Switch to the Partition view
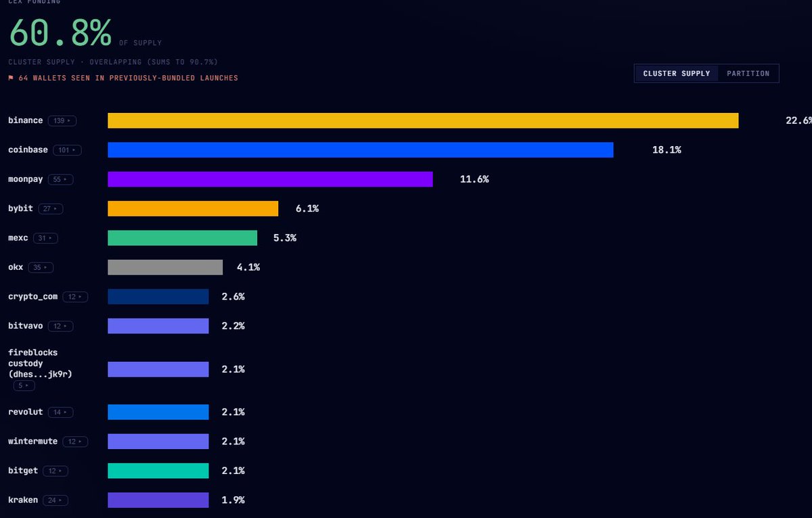The width and height of the screenshot is (812, 518). [x=748, y=73]
